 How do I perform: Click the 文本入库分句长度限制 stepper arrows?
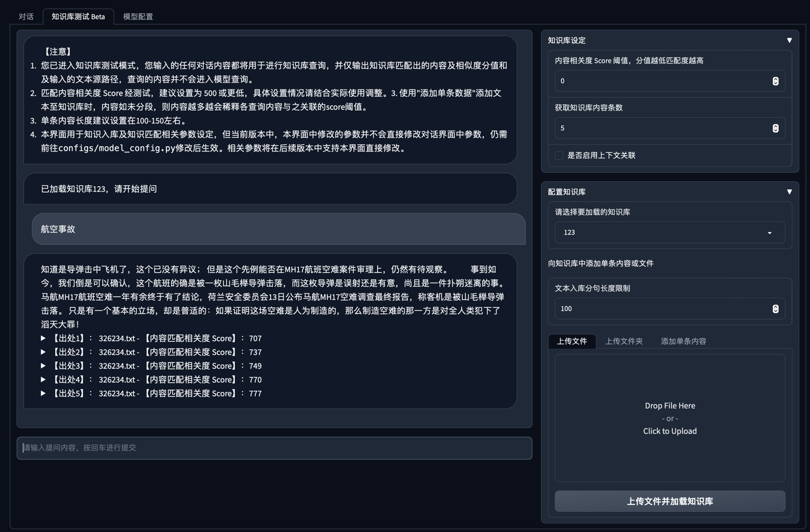click(775, 309)
